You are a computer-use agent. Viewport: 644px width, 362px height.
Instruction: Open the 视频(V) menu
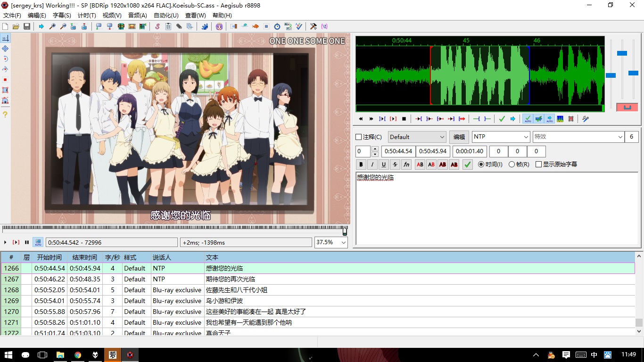(112, 16)
